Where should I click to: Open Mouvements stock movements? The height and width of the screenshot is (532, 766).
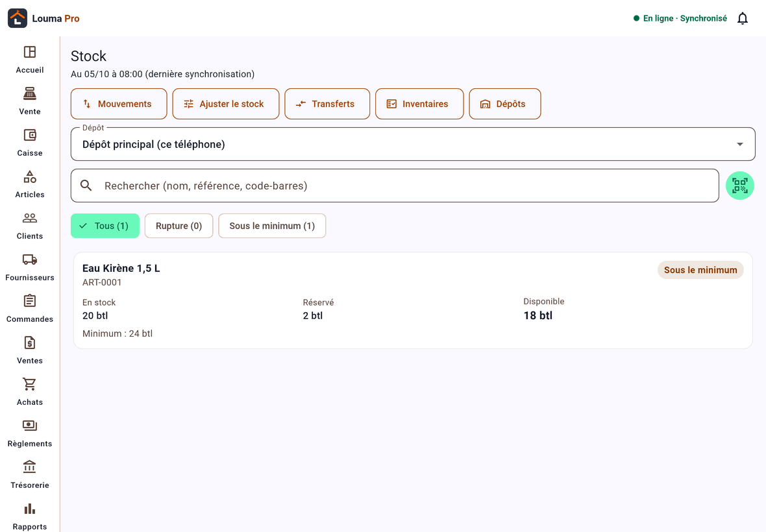[119, 104]
